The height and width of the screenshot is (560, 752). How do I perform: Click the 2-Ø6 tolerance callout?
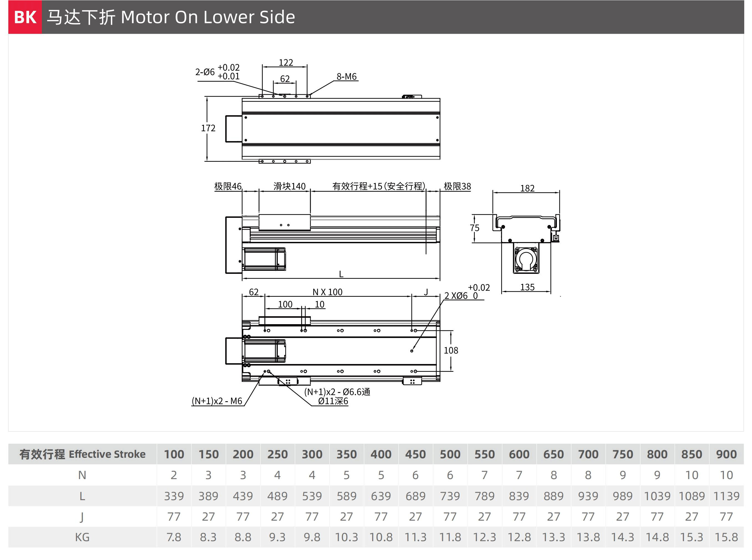point(217,72)
